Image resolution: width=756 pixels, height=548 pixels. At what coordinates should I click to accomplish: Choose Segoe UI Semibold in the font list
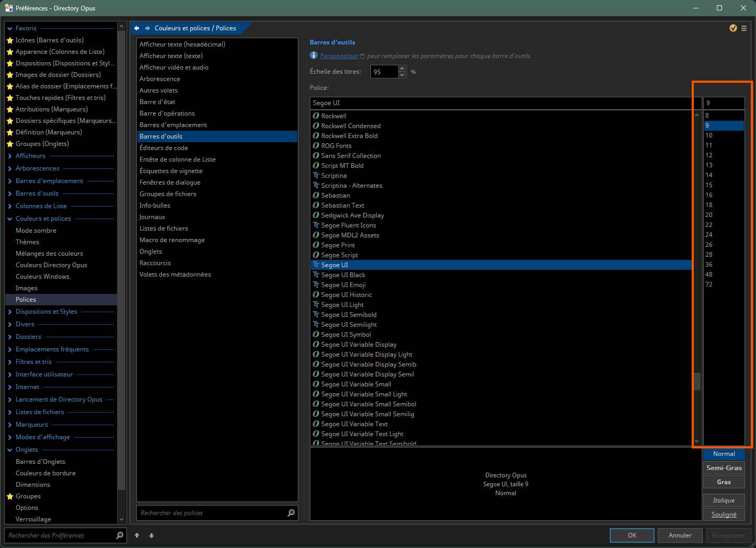(501, 315)
